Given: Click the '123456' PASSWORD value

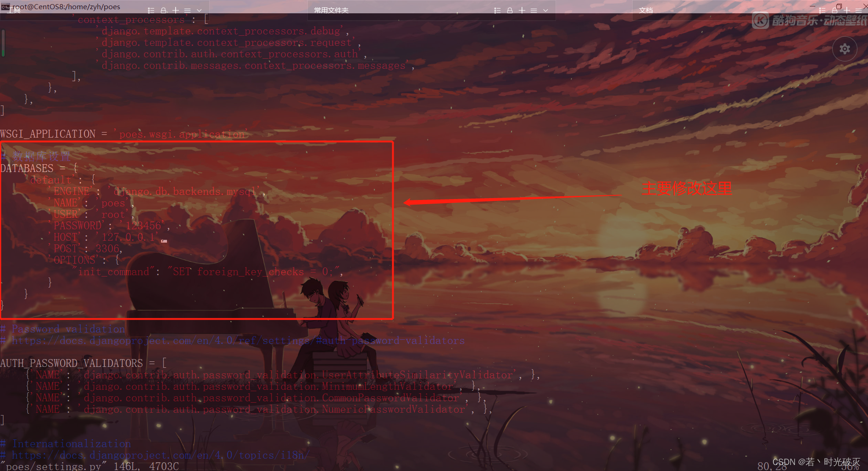Looking at the screenshot, I should [144, 226].
